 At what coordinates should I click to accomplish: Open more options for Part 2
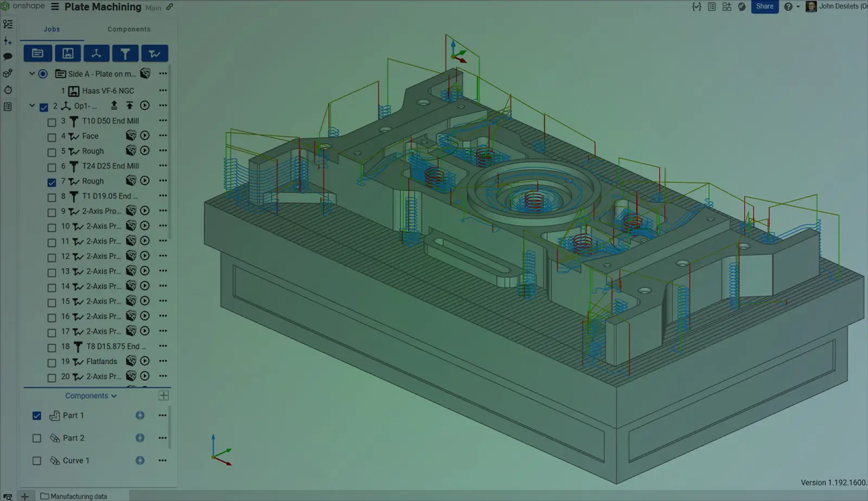162,437
